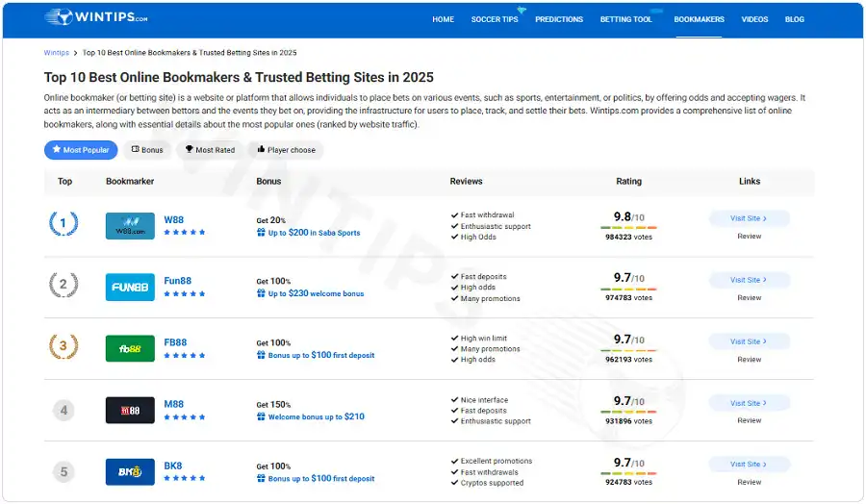The image size is (866, 504).
Task: Click the M88 bookmaker name
Action: click(x=173, y=404)
